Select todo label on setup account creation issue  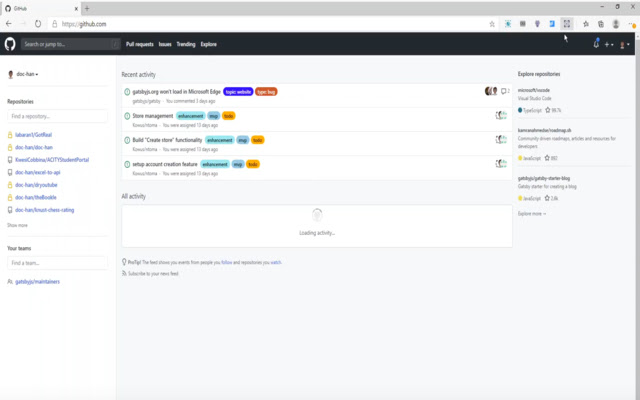(253, 164)
